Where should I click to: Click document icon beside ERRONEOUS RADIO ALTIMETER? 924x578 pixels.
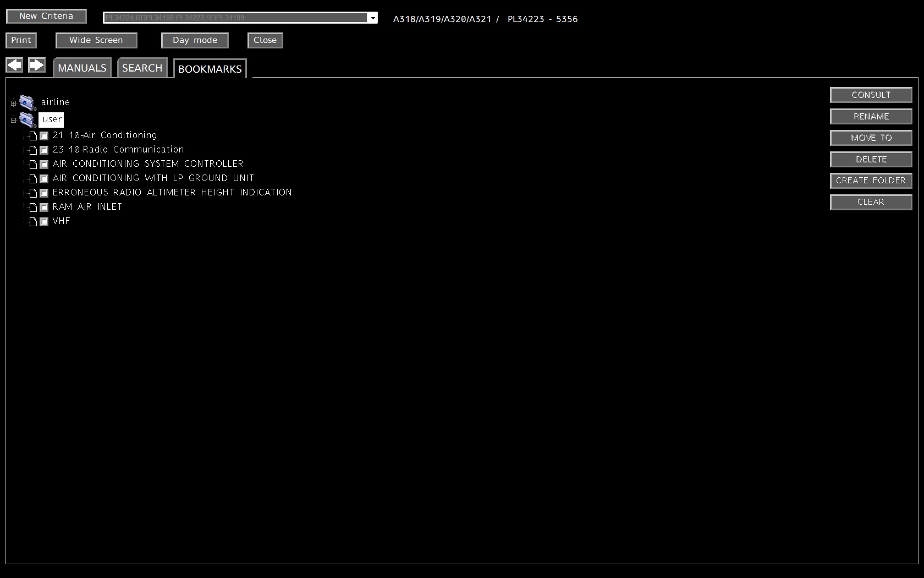(33, 193)
